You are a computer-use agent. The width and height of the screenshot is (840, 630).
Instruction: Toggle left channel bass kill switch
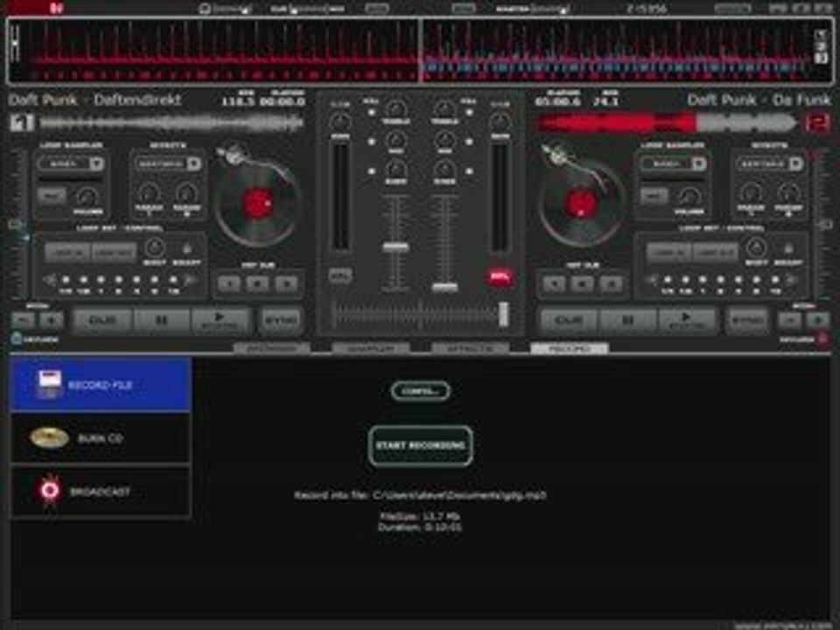coord(371,171)
